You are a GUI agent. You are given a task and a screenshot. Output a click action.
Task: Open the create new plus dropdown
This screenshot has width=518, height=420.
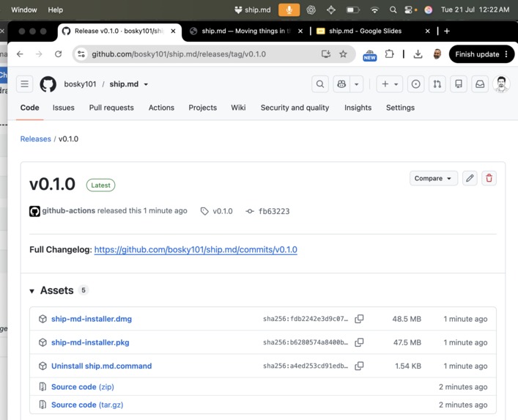coord(390,84)
